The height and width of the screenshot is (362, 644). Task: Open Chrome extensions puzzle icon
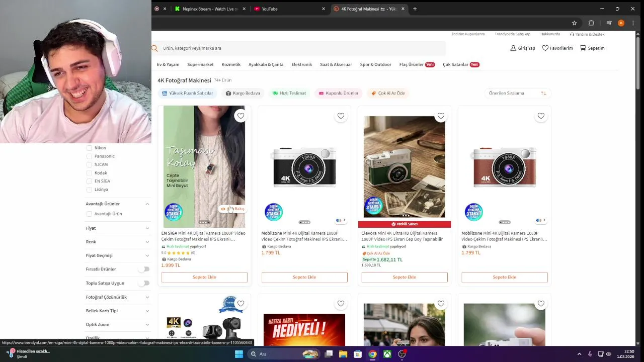tap(591, 23)
